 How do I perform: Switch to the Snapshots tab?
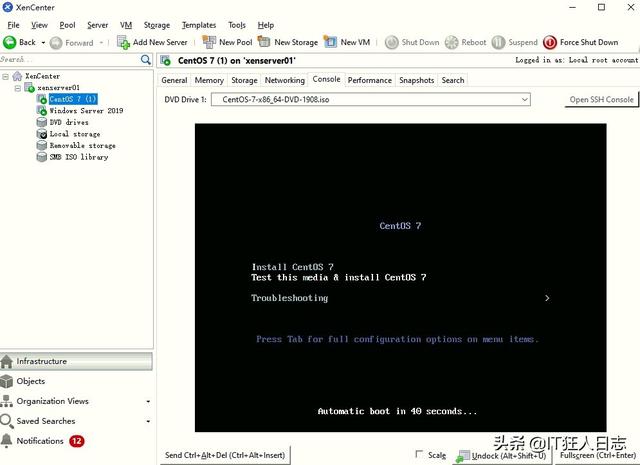point(416,80)
